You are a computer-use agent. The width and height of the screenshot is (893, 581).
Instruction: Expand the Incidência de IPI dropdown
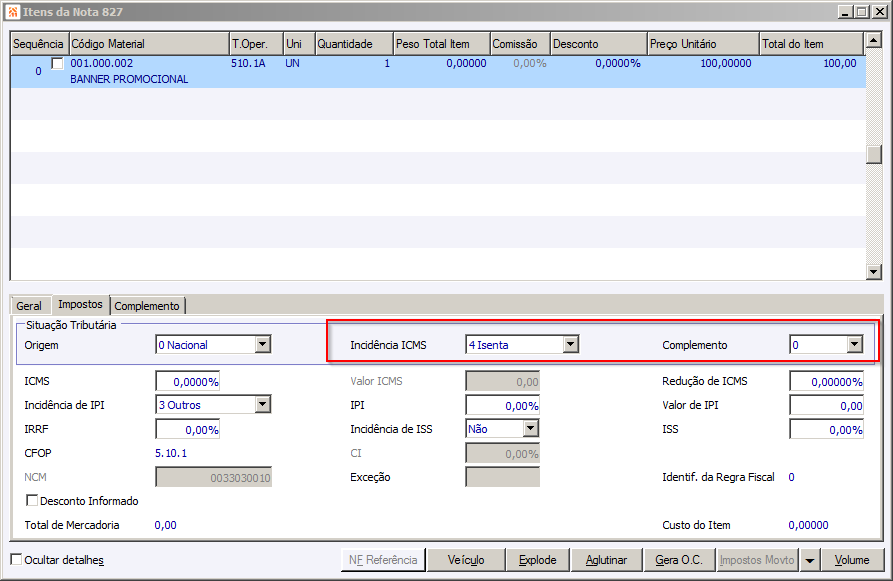coord(262,405)
